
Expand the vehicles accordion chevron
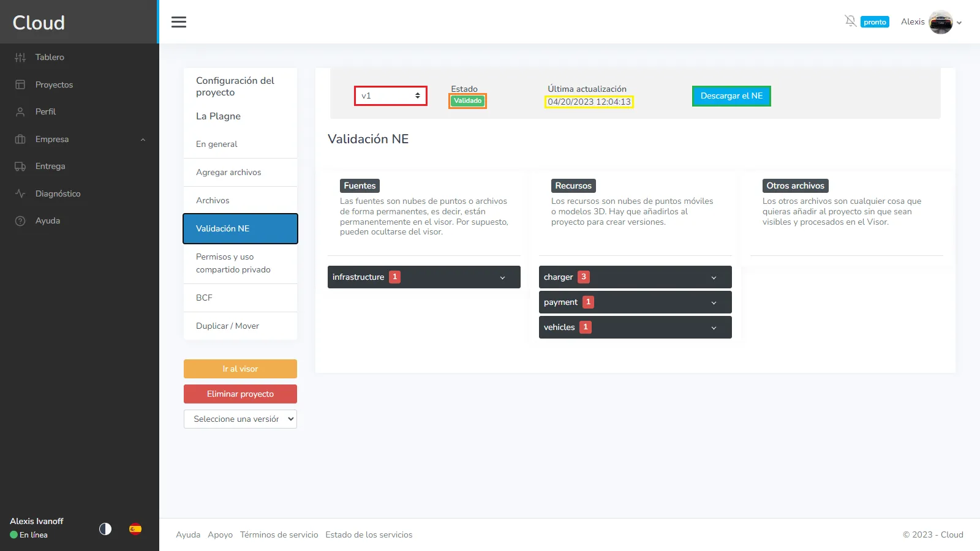point(714,328)
